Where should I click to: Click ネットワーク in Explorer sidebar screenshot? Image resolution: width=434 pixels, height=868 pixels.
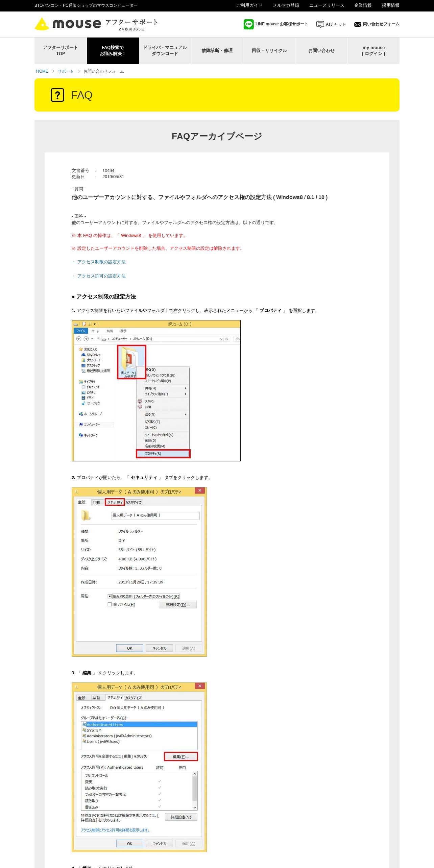click(88, 435)
